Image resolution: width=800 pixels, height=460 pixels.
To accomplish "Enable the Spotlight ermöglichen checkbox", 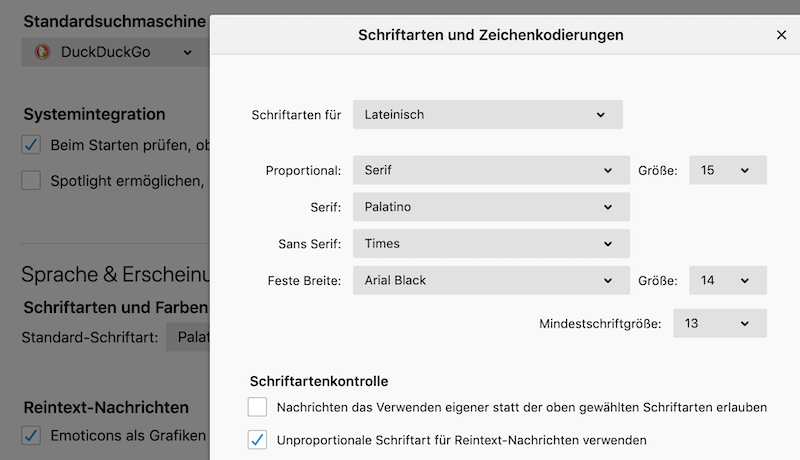I will pyautogui.click(x=32, y=181).
